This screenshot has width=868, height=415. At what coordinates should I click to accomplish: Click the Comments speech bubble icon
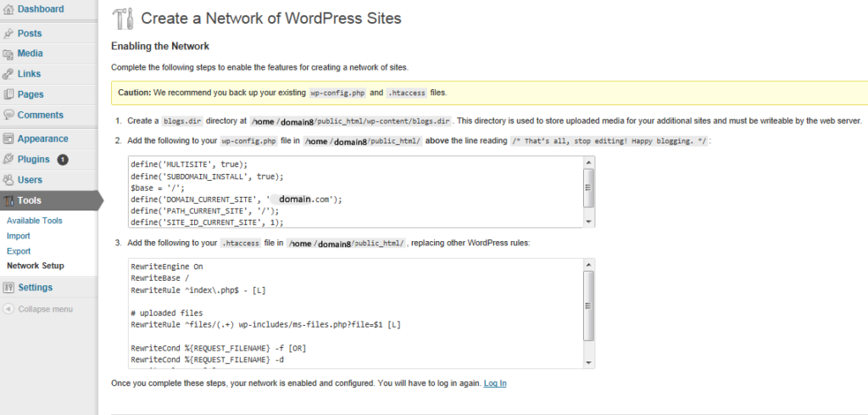(x=8, y=115)
